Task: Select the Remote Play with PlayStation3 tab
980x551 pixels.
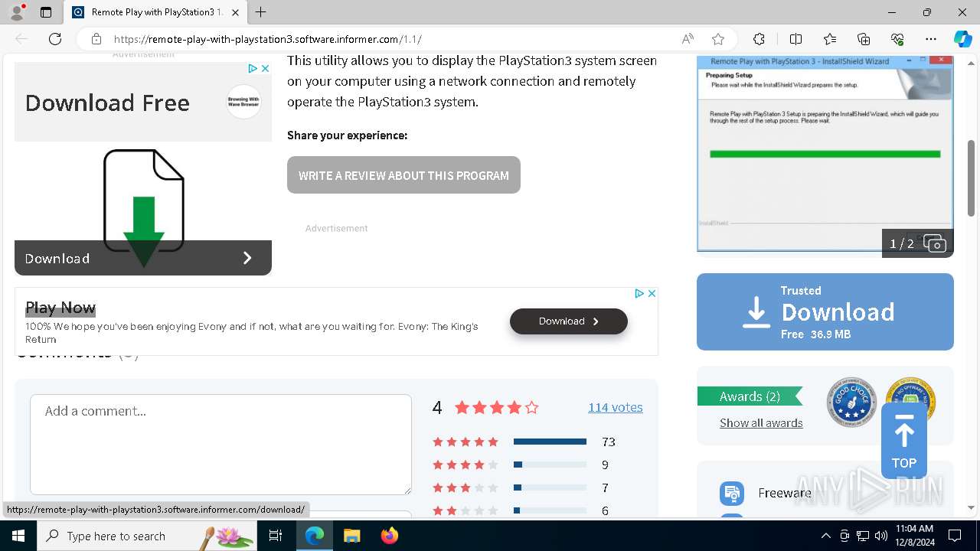Action: point(155,12)
